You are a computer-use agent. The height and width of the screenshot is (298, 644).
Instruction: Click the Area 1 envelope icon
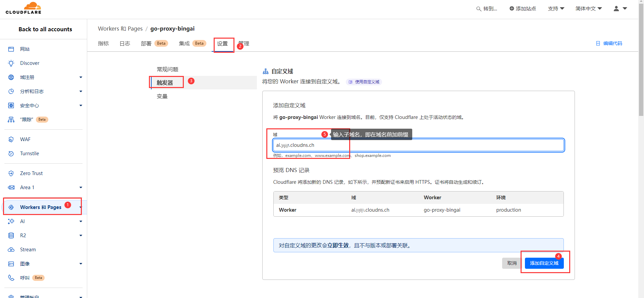point(11,187)
